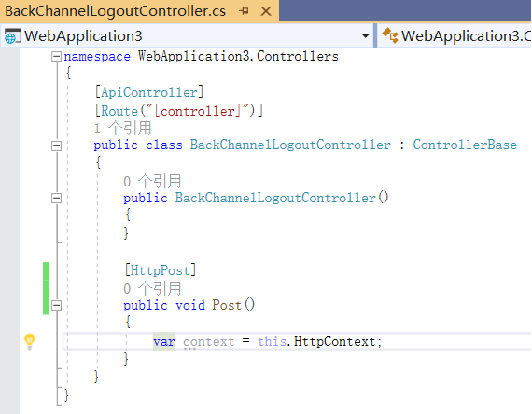Image resolution: width=532 pixels, height=414 pixels.
Task: Click the ApiController attribute text
Action: coord(149,92)
